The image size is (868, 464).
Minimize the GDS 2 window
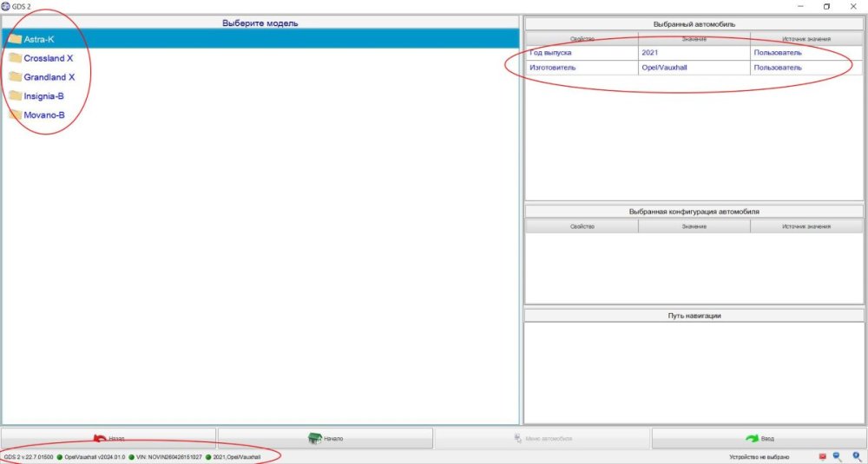click(x=801, y=7)
